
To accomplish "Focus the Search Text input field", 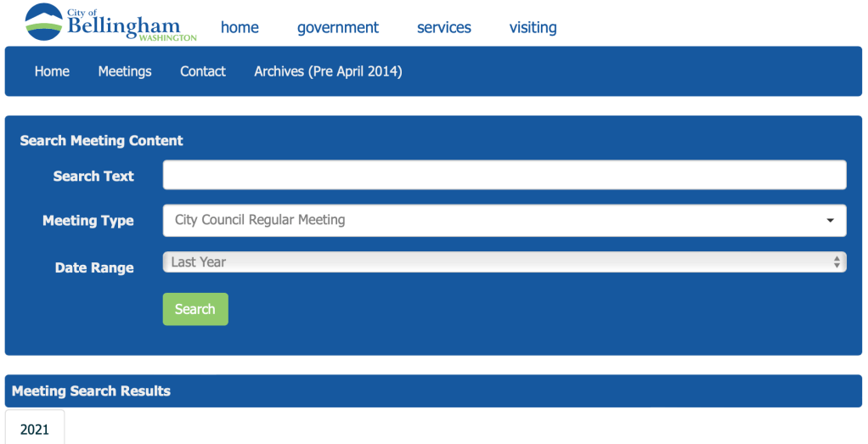I will click(504, 175).
